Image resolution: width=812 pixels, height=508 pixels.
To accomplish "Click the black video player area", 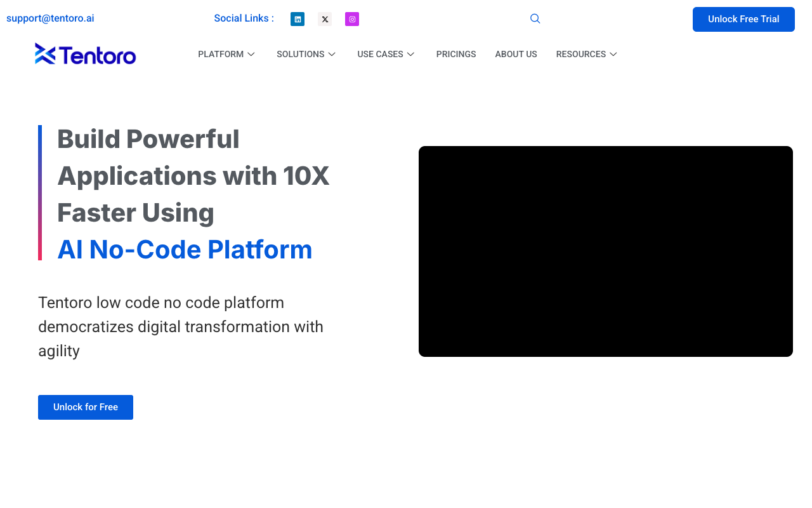I will click(606, 251).
